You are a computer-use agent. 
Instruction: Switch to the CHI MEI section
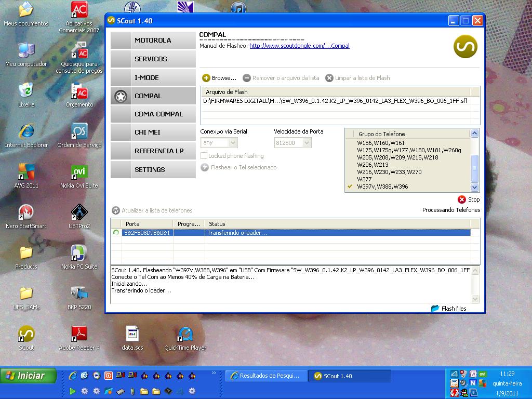(153, 132)
